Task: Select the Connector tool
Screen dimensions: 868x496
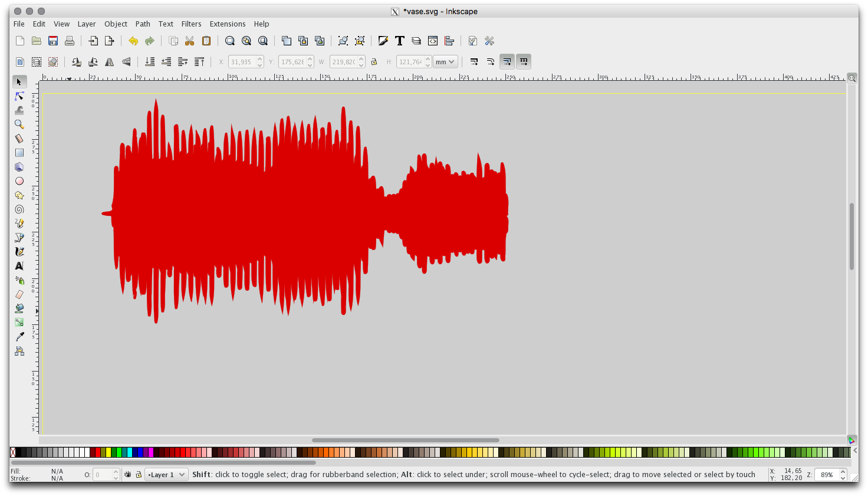Action: tap(19, 351)
